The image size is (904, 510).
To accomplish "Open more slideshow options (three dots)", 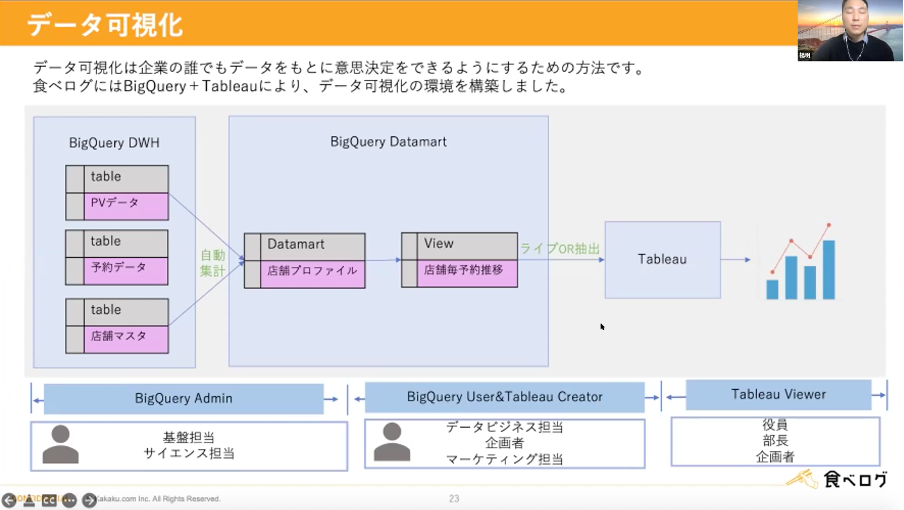I will (69, 500).
